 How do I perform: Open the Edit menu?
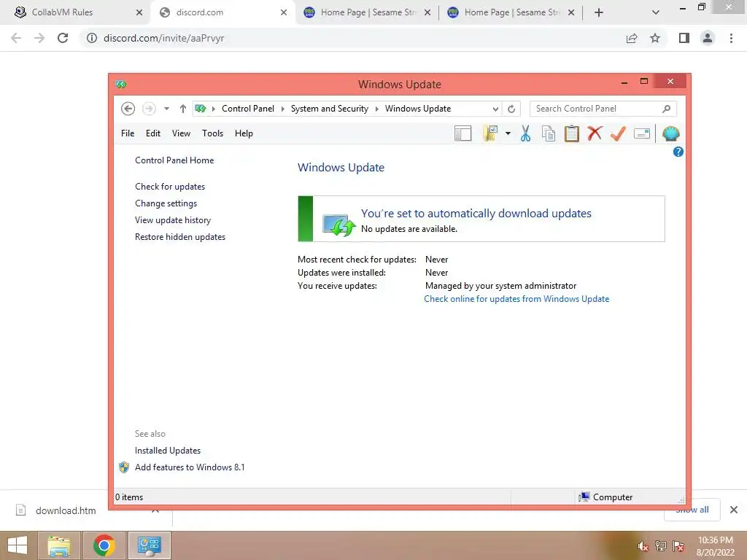(153, 133)
